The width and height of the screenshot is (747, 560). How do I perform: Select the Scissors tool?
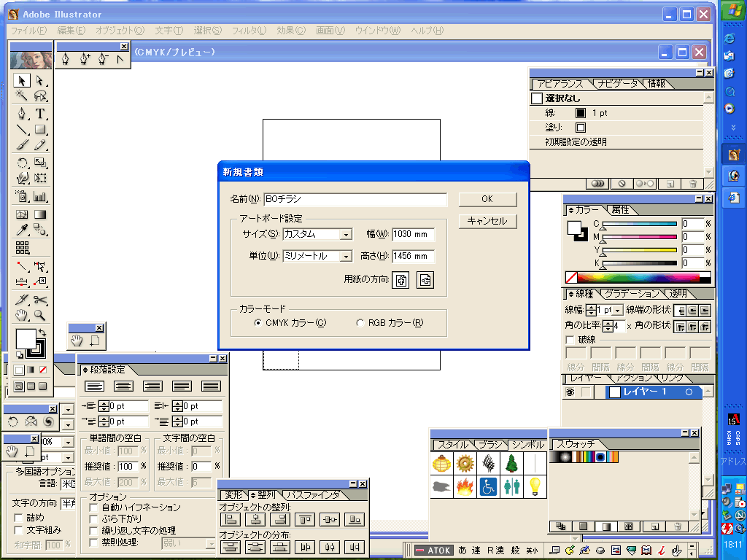[41, 300]
